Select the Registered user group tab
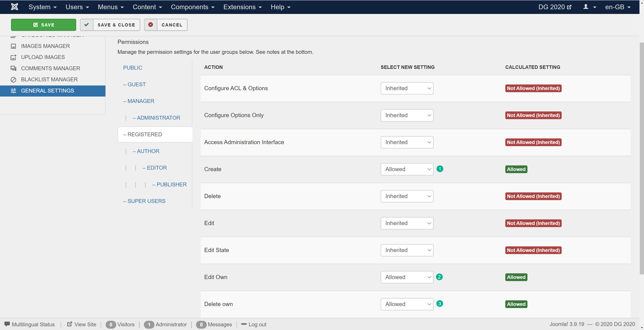Viewport: 644px width, 330px height. (x=155, y=134)
